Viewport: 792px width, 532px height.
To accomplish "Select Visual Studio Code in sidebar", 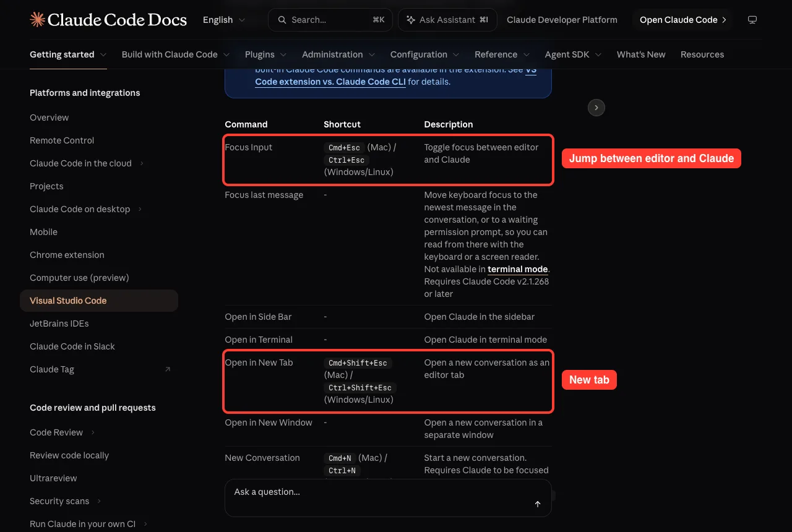I will (x=99, y=301).
